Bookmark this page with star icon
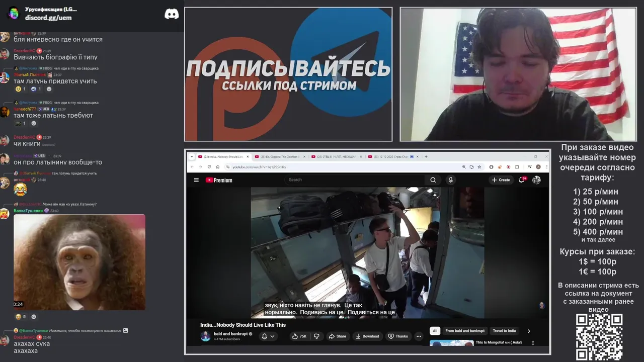644x362 pixels. click(479, 167)
